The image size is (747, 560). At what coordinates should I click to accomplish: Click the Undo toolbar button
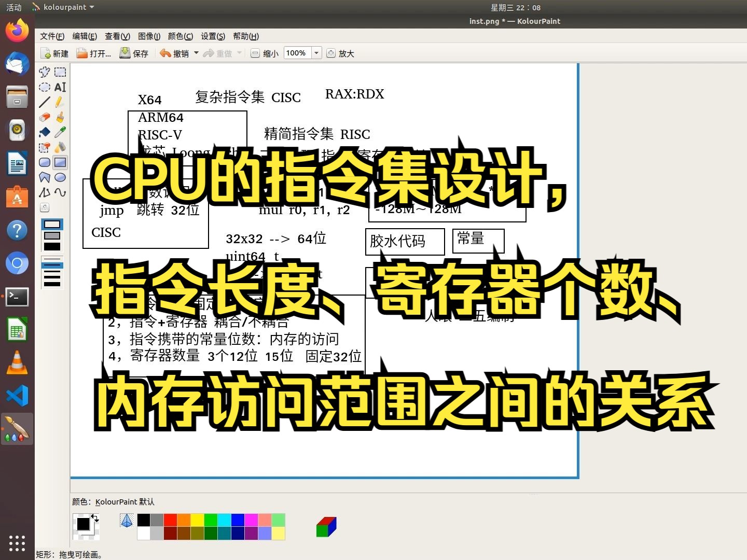174,53
